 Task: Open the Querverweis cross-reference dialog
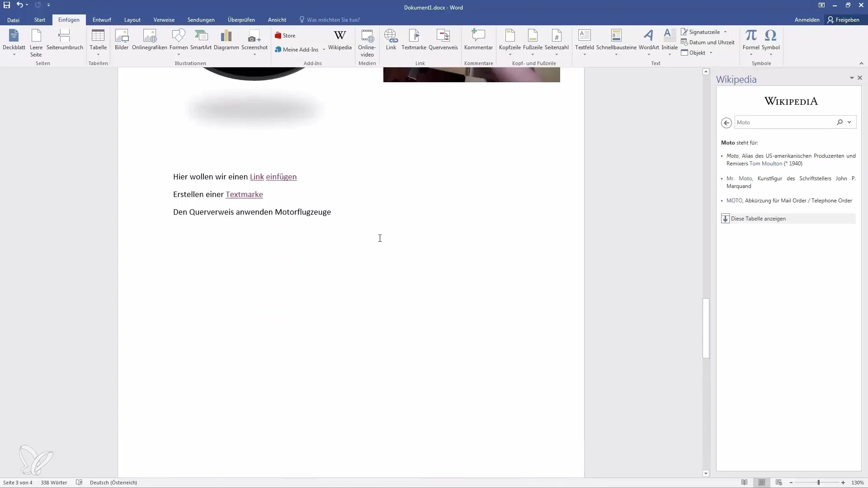[443, 40]
